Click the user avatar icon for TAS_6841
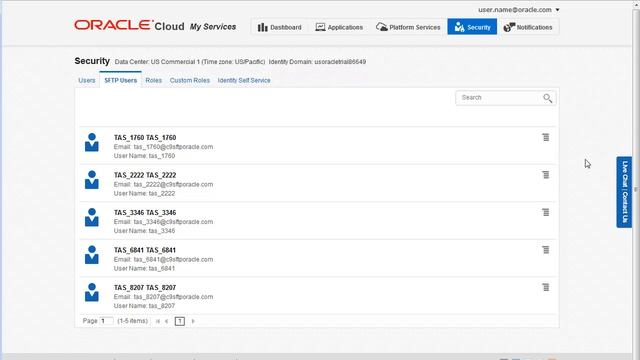 92,255
